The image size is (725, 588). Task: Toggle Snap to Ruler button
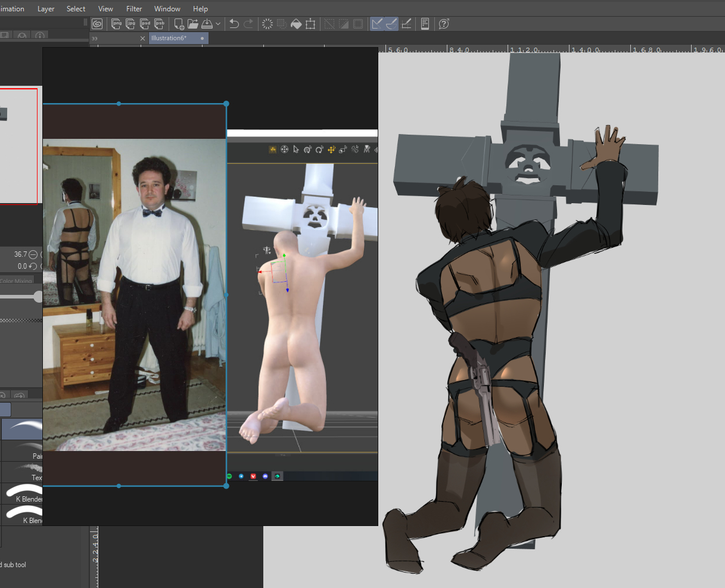tap(377, 24)
